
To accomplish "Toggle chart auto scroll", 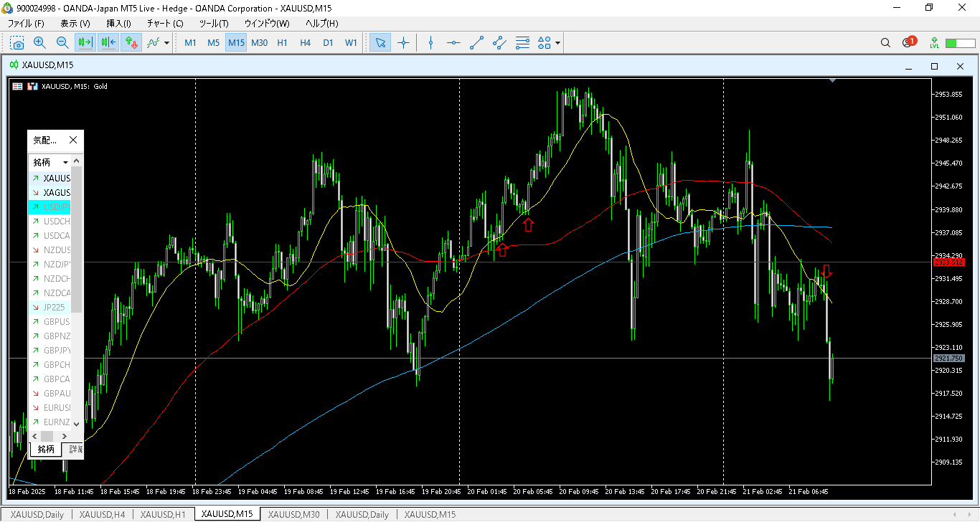I will (85, 42).
